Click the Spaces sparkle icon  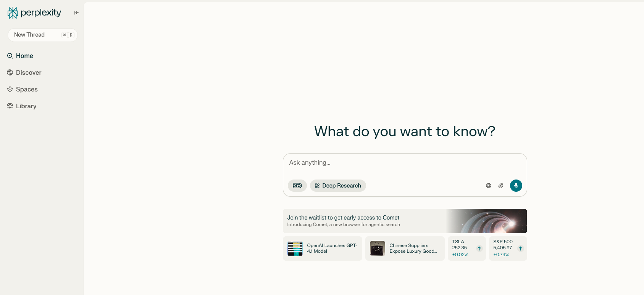click(10, 89)
